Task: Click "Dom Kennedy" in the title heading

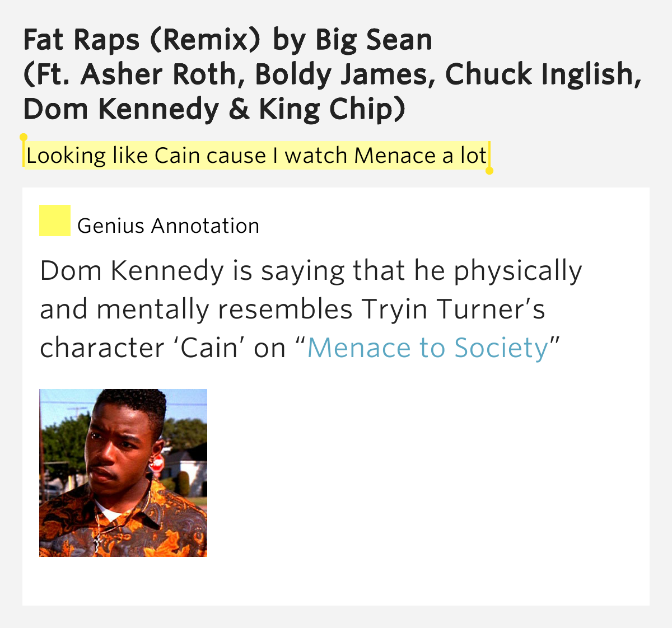Action: coord(120,110)
